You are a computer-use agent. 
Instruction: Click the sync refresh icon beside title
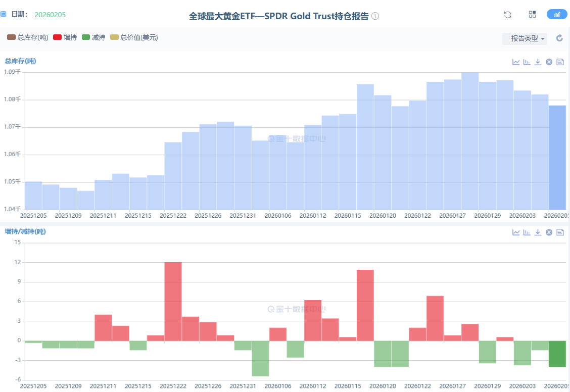[508, 15]
